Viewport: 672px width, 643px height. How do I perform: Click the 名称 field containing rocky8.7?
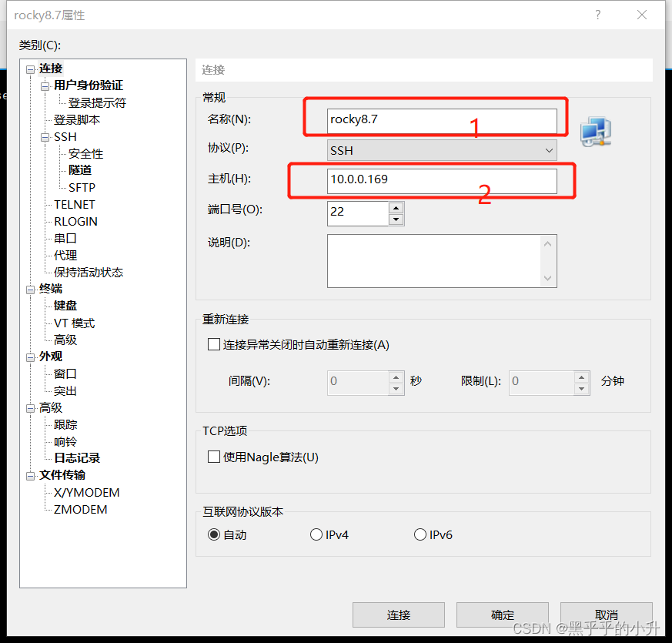(442, 119)
